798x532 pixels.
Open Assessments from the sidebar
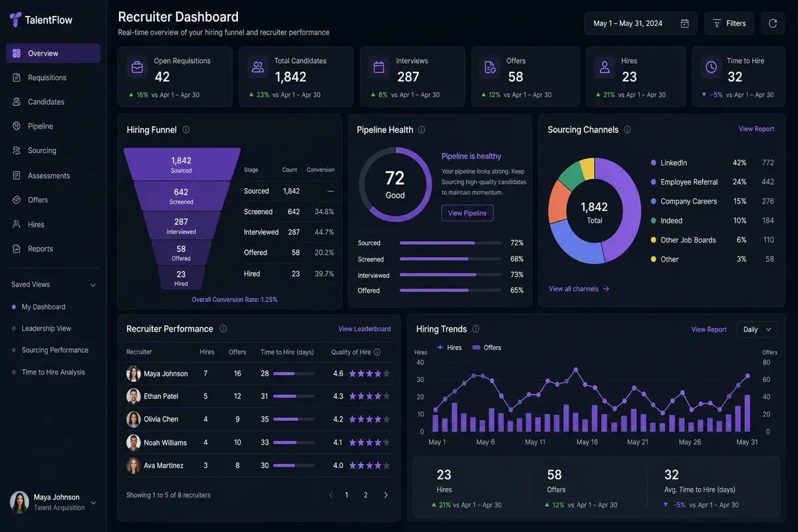(x=53, y=176)
